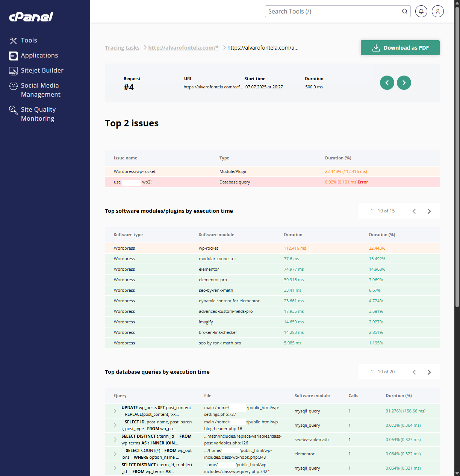Open the Tools sidebar icon
Screen dimensions: 460x476
pos(14,41)
